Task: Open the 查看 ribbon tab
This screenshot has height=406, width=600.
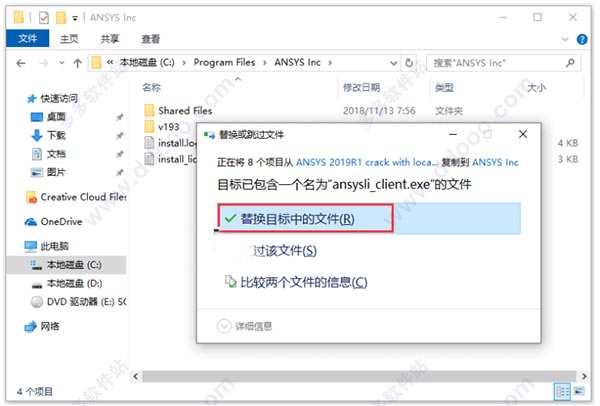Action: [x=150, y=39]
